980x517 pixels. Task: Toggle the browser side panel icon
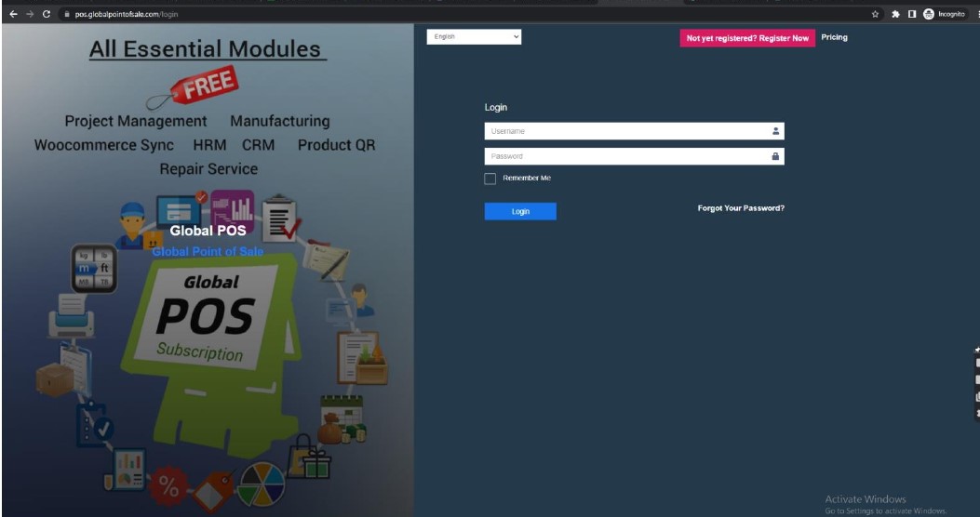912,14
